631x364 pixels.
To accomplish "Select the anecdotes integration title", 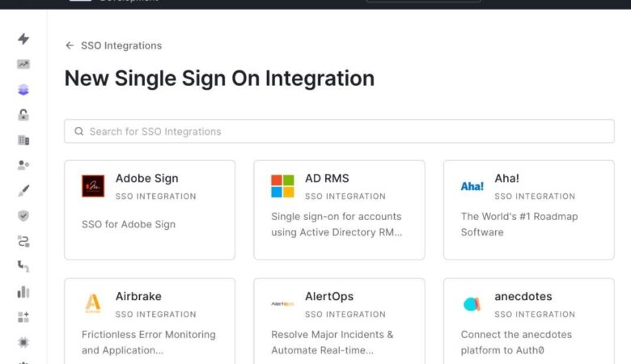I will [523, 296].
